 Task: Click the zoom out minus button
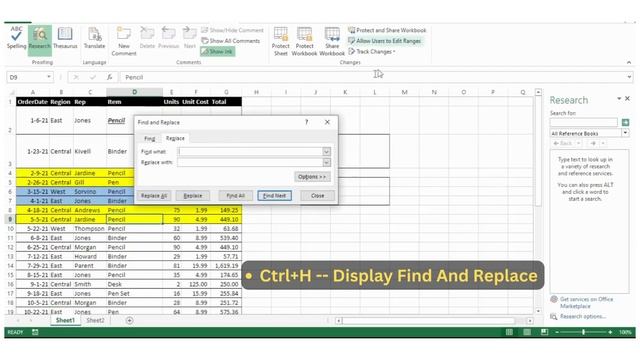pos(557,332)
